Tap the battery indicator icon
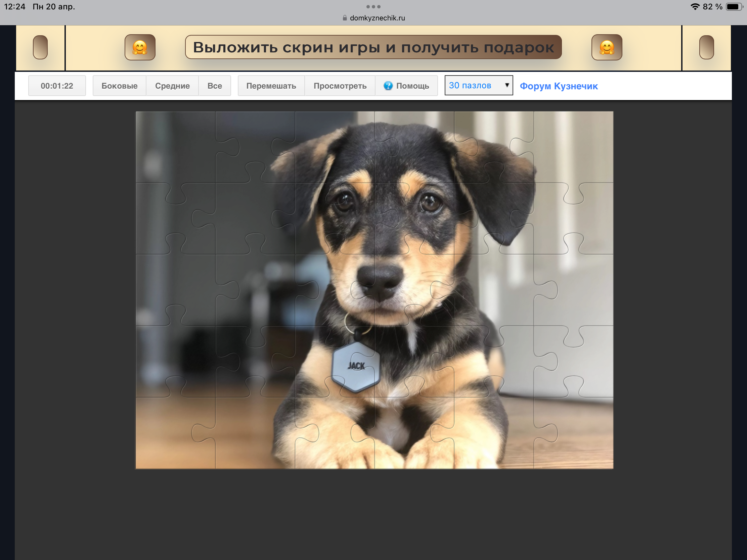 (734, 7)
